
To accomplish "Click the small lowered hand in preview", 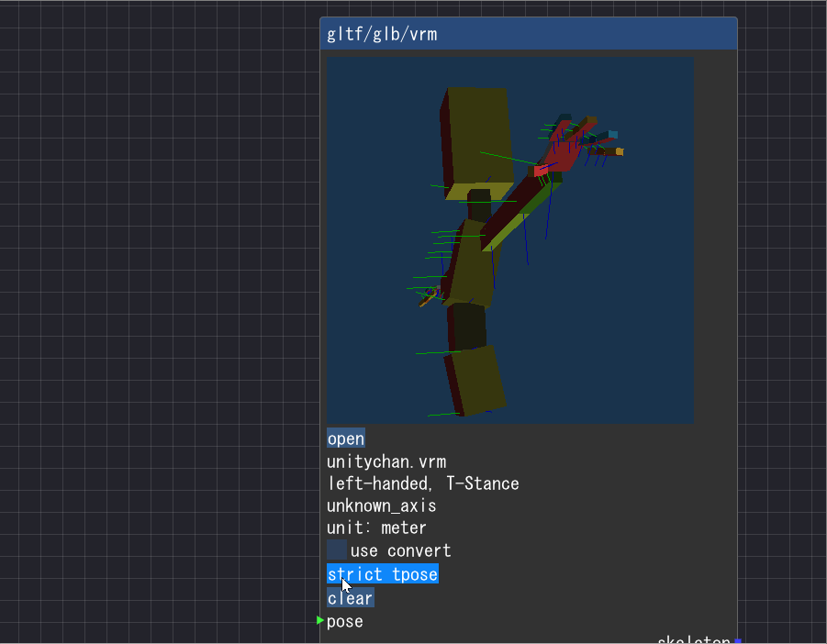I will coord(429,295).
